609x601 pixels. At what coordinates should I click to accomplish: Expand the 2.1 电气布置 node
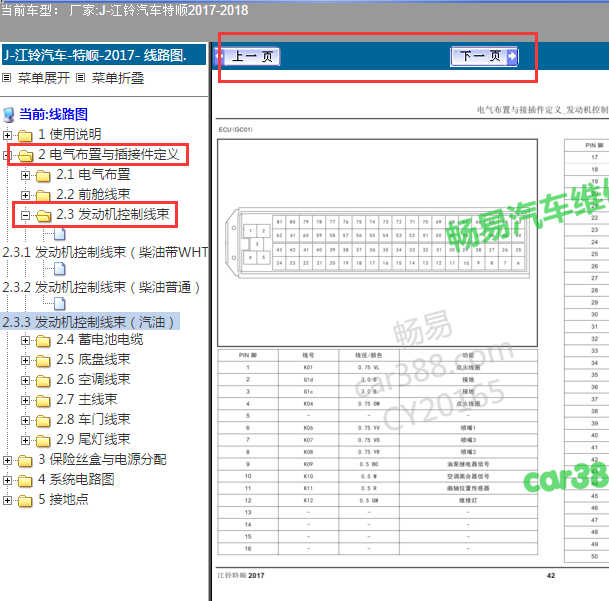[x=25, y=176]
